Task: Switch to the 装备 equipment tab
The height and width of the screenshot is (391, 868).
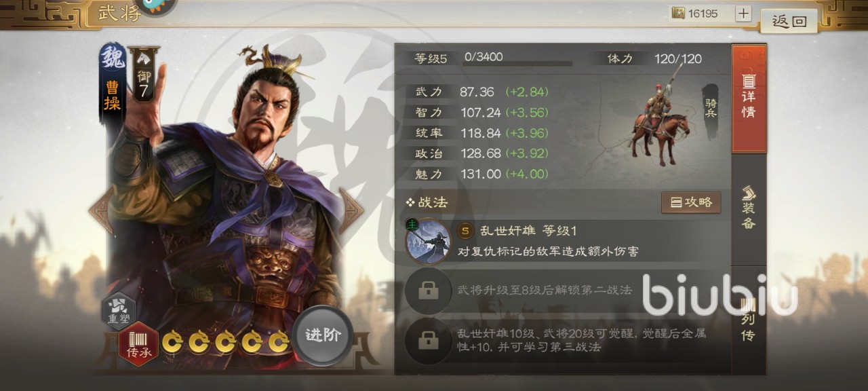Action: click(x=749, y=208)
